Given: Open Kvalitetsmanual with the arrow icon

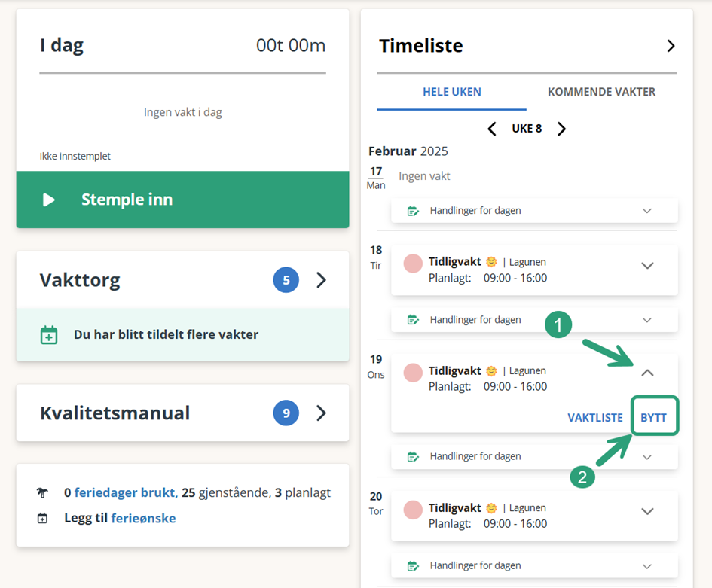Looking at the screenshot, I should (321, 413).
